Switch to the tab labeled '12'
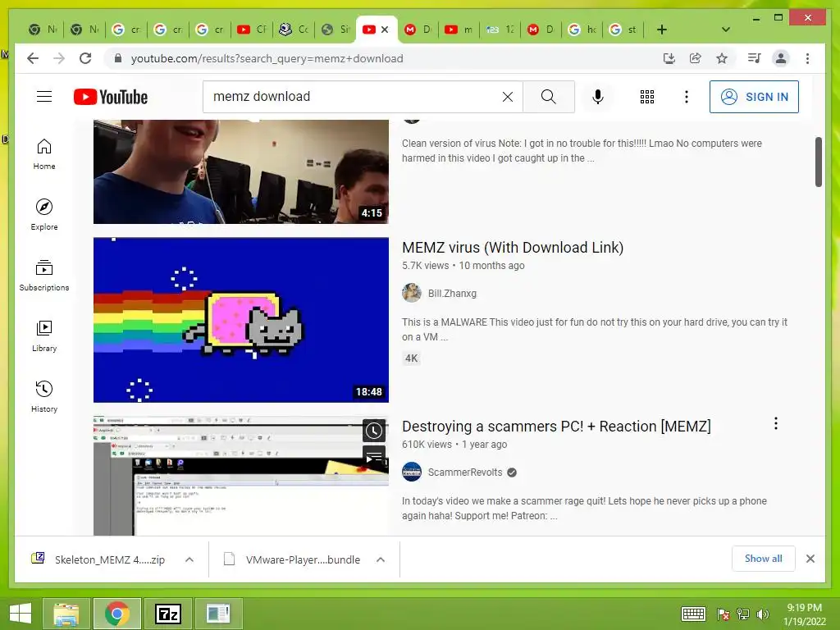The height and width of the screenshot is (630, 840). click(500, 30)
